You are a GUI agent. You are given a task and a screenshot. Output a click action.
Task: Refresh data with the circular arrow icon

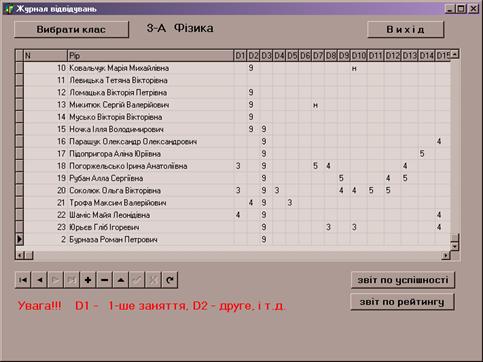170,280
